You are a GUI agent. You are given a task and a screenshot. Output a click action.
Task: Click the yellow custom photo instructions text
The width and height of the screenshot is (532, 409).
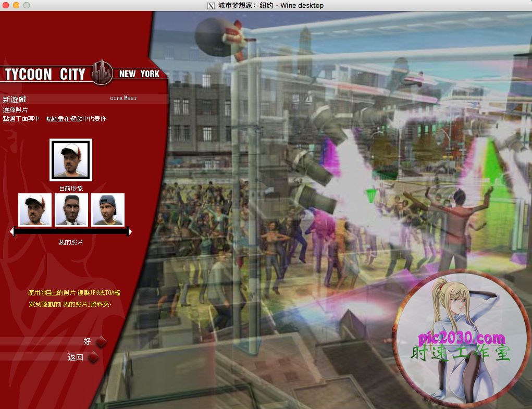[74, 299]
